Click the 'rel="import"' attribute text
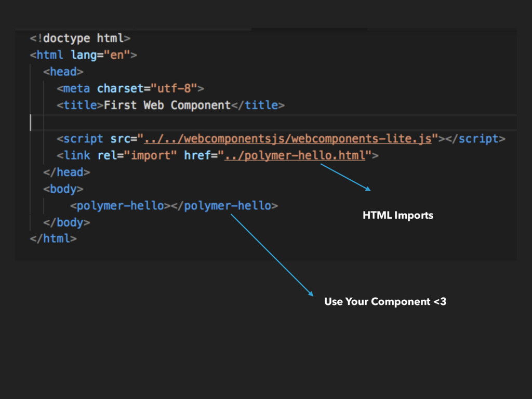 [137, 155]
